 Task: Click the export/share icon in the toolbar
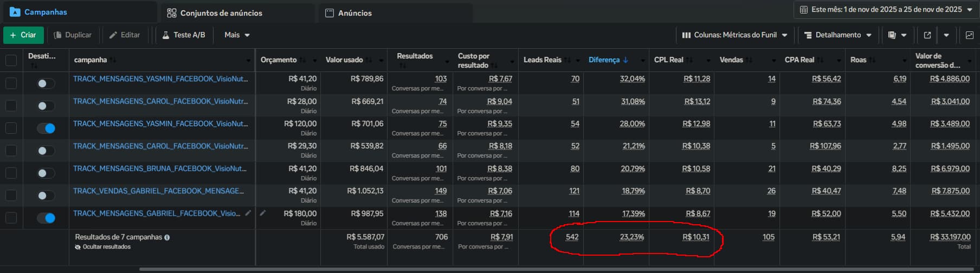[x=927, y=35]
